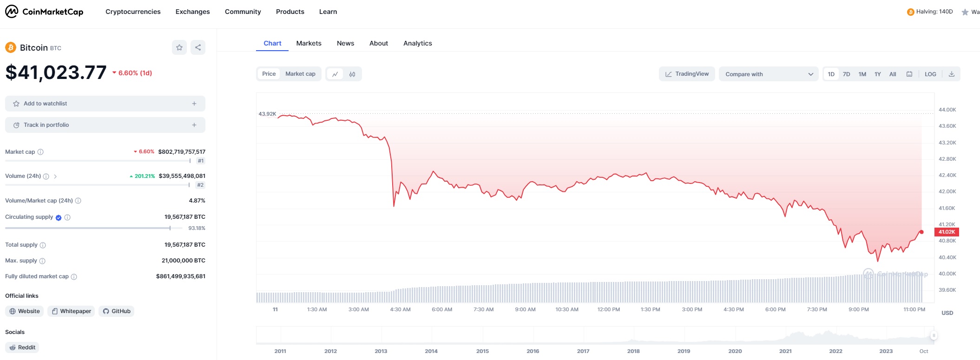Click the chart's current price red dot
This screenshot has height=360, width=980.
click(921, 232)
